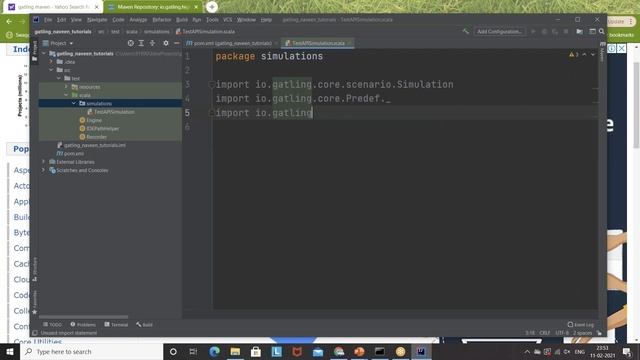Open Microsoft Store from taskbar
The height and width of the screenshot is (360, 640).
[256, 351]
